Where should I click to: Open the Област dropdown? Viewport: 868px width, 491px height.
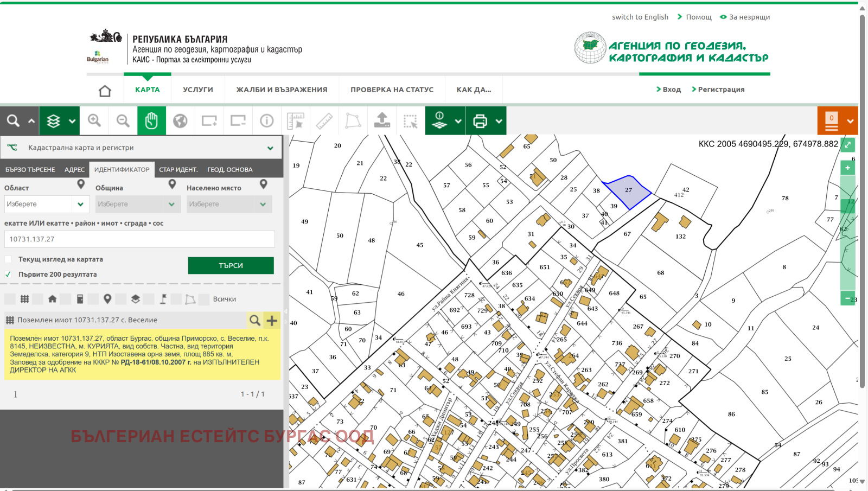click(80, 204)
